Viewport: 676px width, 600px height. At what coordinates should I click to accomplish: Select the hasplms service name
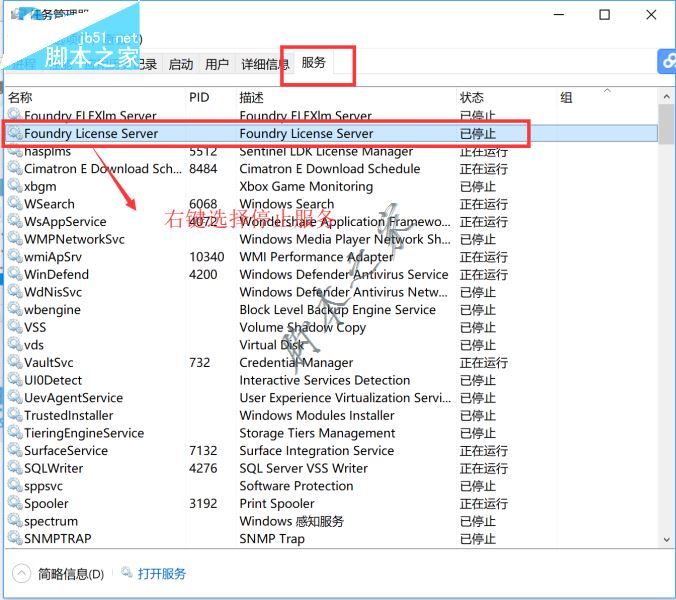point(47,151)
